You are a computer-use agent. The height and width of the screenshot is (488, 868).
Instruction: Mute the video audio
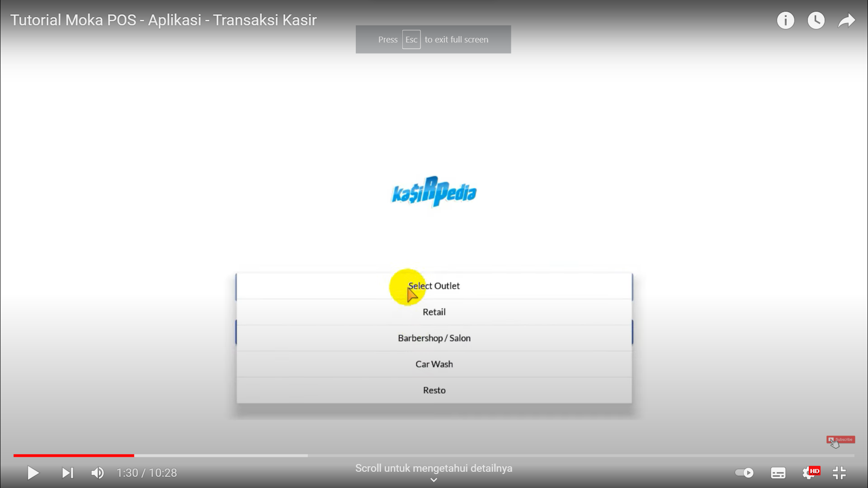[97, 473]
